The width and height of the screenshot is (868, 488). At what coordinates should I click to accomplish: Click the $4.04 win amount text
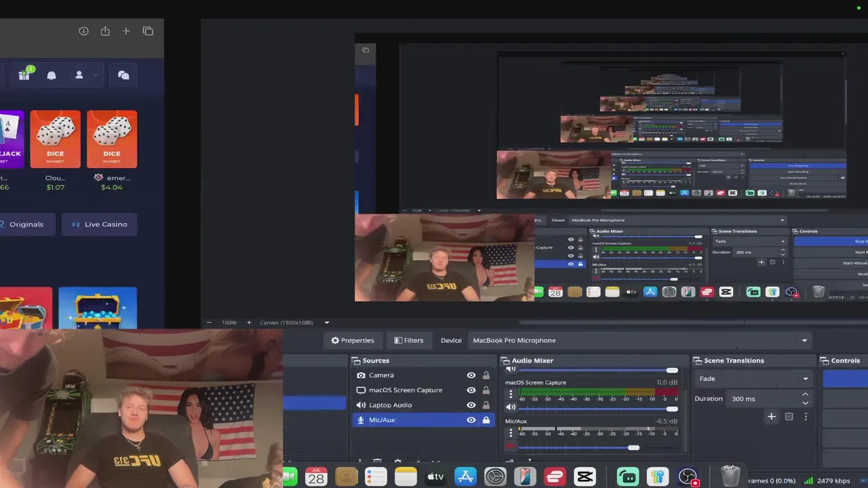(x=112, y=187)
